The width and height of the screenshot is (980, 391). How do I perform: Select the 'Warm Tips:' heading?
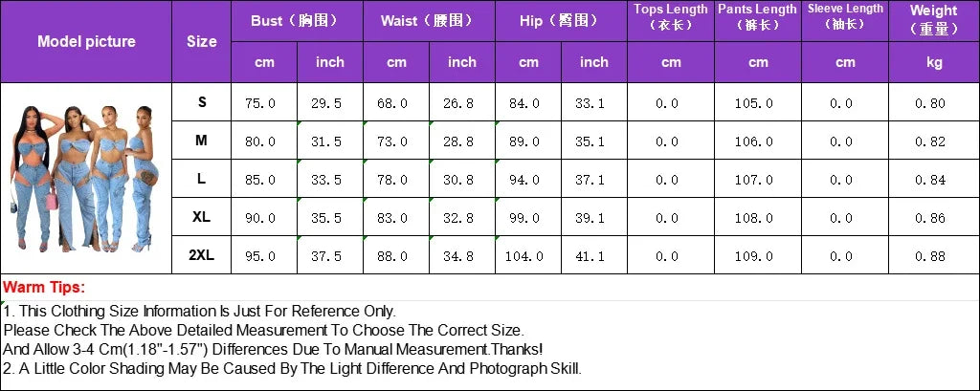(x=44, y=287)
